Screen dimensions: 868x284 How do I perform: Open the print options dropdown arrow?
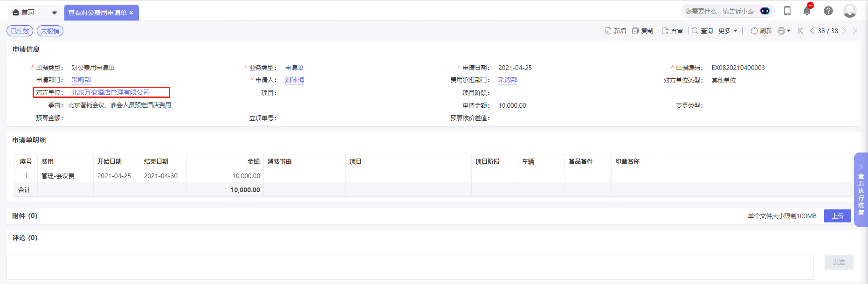(x=789, y=31)
